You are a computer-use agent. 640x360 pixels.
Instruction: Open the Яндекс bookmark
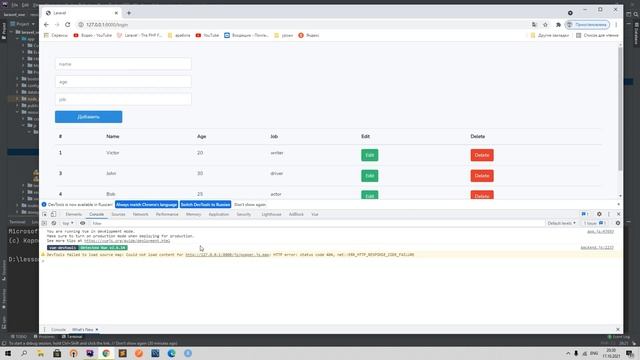[309, 36]
